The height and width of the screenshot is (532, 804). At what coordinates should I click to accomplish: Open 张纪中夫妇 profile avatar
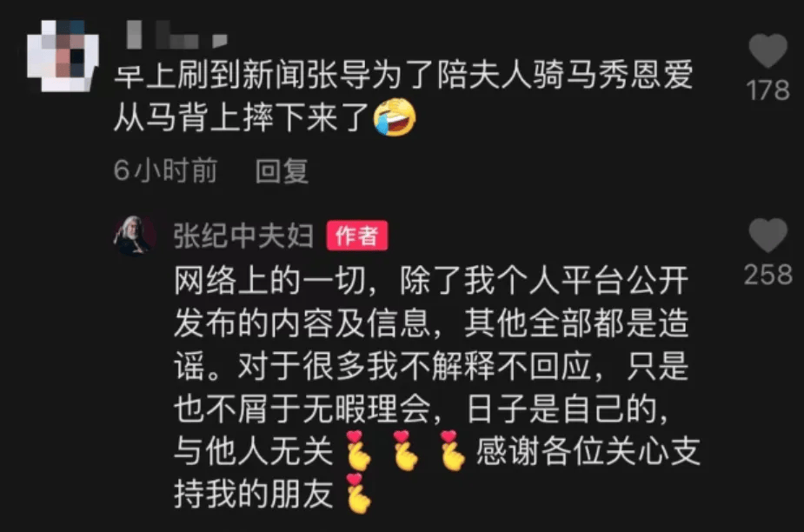[x=135, y=236]
